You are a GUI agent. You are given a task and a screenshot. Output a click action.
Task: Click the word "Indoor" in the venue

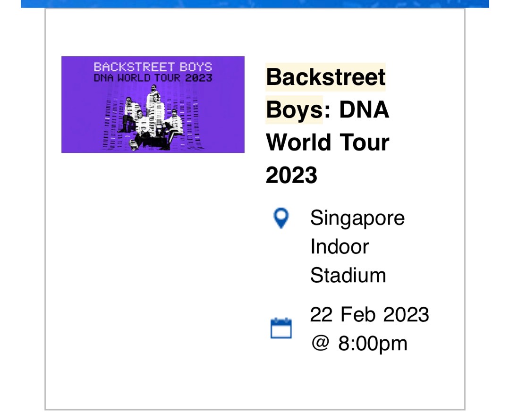(x=339, y=247)
